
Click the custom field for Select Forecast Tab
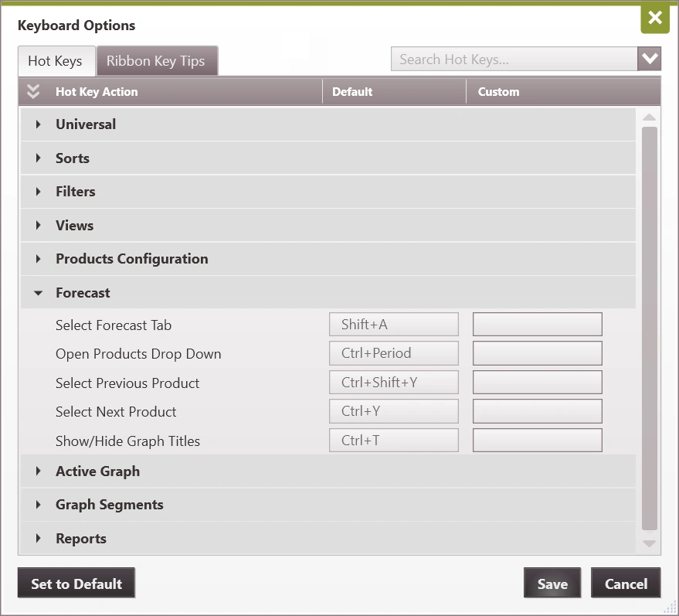[537, 325]
